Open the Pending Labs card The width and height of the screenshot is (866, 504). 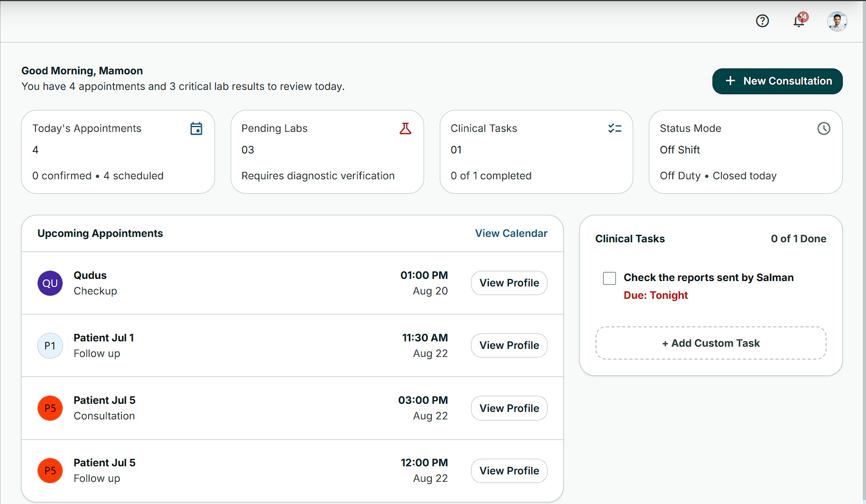327,152
